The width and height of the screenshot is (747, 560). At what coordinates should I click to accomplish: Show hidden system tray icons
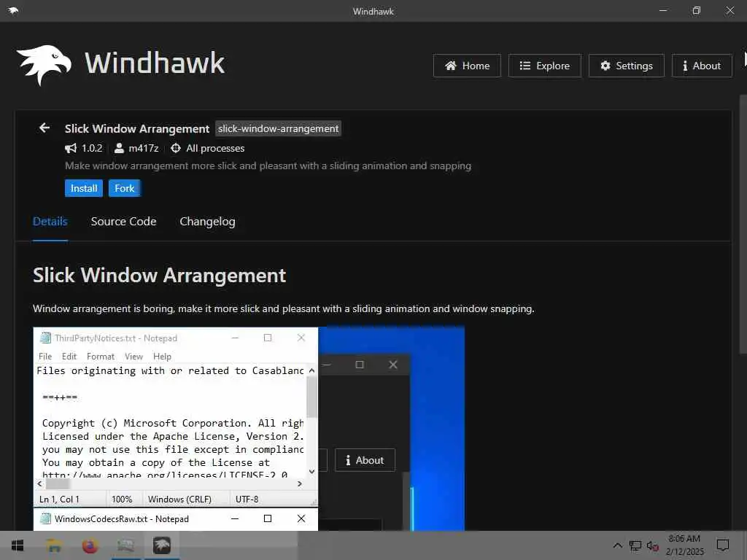617,545
